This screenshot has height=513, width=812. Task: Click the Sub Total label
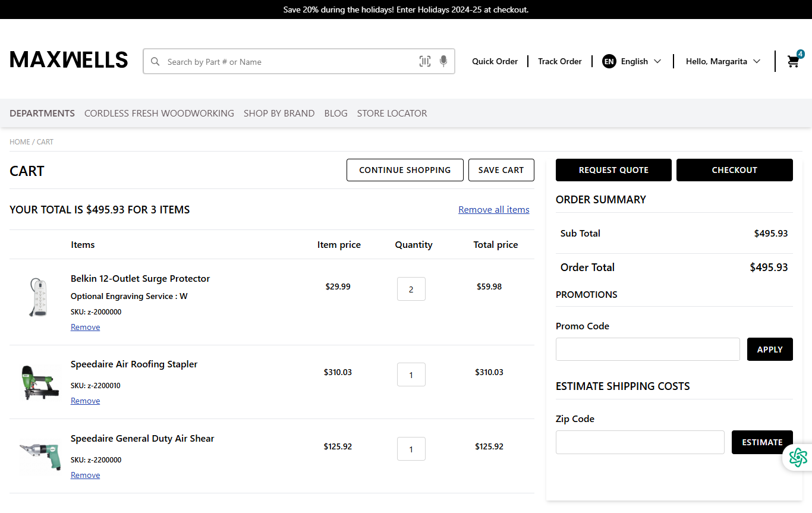[x=580, y=234]
